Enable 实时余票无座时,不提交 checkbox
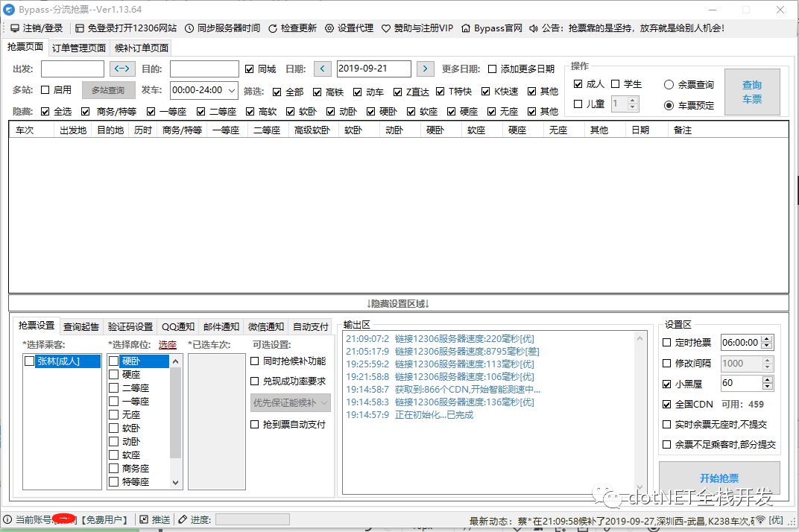 click(x=666, y=424)
